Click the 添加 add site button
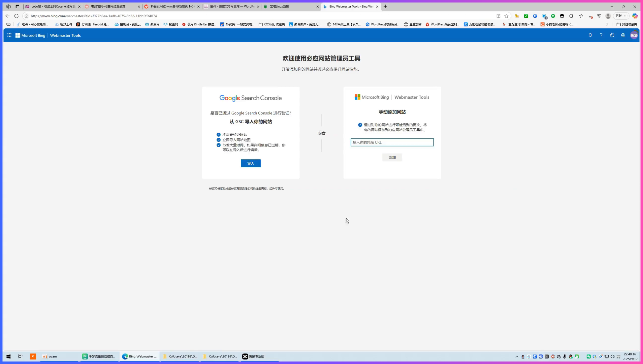The width and height of the screenshot is (643, 364). click(x=392, y=157)
